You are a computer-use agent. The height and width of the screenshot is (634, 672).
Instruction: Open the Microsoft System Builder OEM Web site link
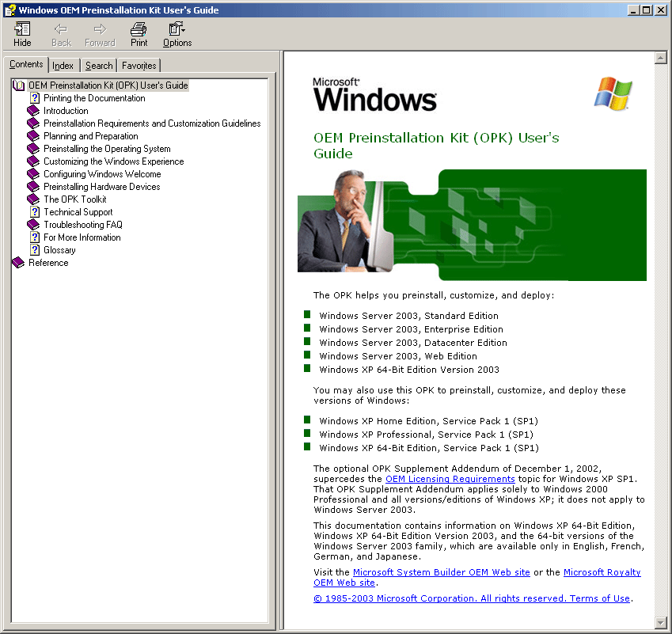point(442,572)
